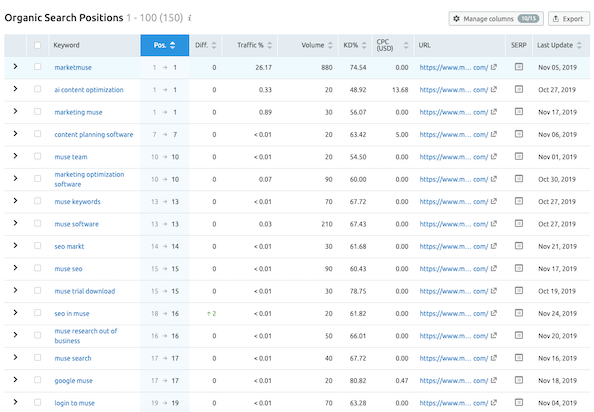This screenshot has height=412, width=594.
Task: Expand the google muse row
Action: coord(15,379)
